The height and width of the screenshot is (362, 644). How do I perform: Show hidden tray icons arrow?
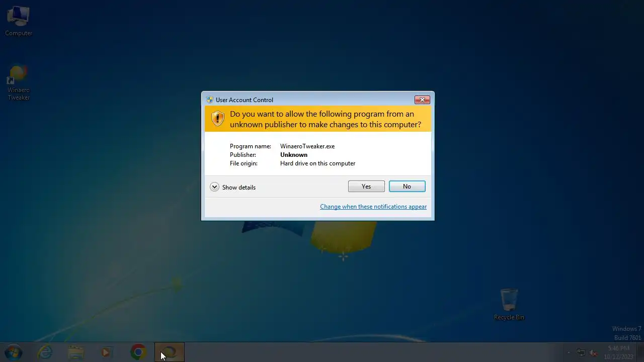coord(569,353)
